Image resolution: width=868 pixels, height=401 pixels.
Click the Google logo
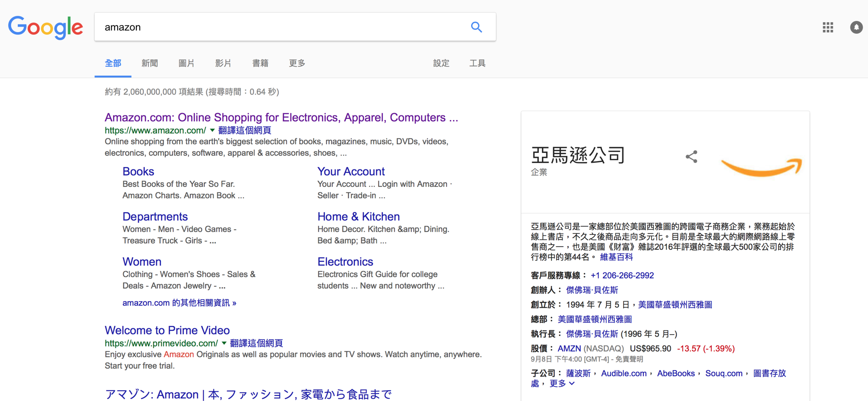pyautogui.click(x=45, y=27)
